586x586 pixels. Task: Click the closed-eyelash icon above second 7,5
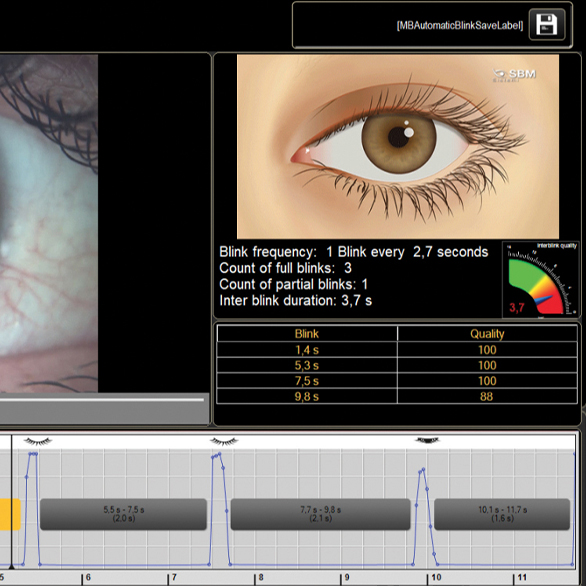pos(224,441)
